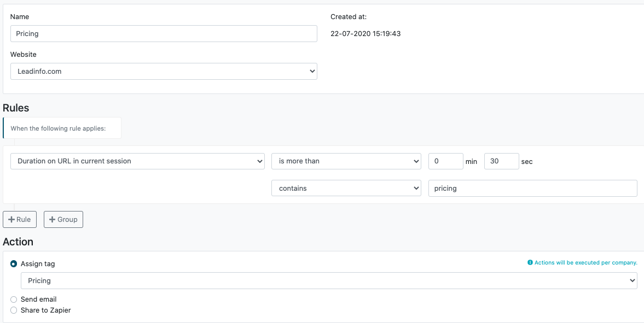Viewport: 644px width, 323px height.
Task: Focus the minutes input field
Action: tap(446, 161)
